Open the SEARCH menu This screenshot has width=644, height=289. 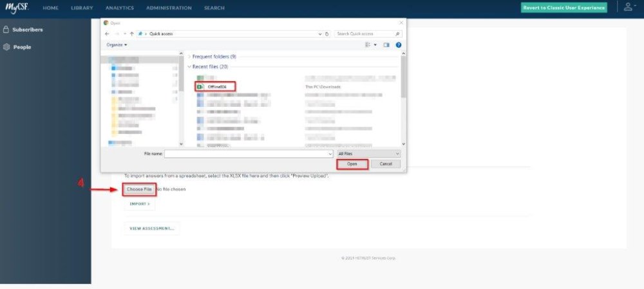(214, 8)
